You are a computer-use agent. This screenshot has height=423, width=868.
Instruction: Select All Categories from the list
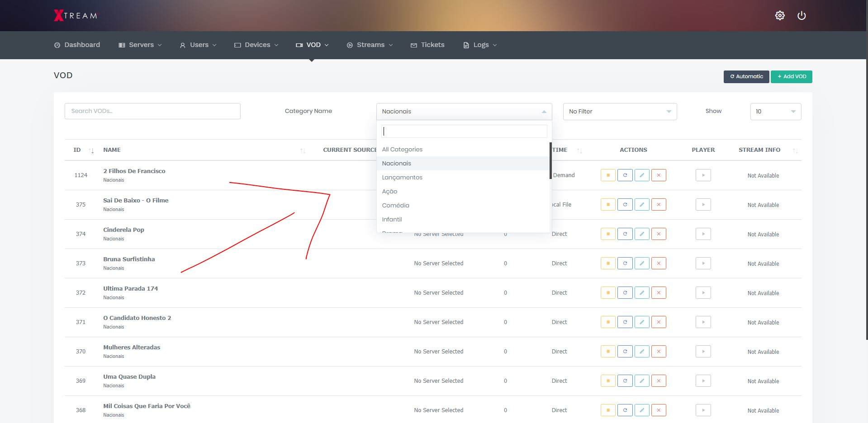pos(463,150)
